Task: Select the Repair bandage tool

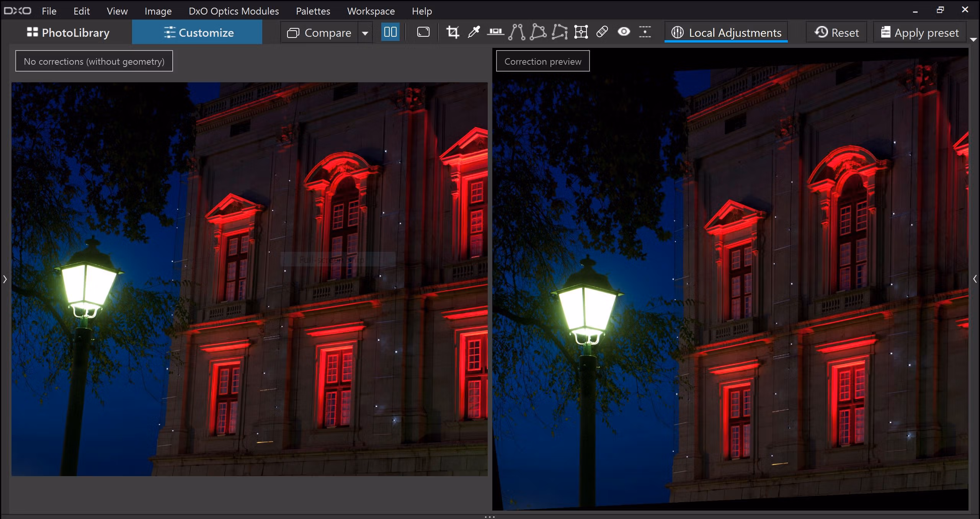Action: [602, 32]
